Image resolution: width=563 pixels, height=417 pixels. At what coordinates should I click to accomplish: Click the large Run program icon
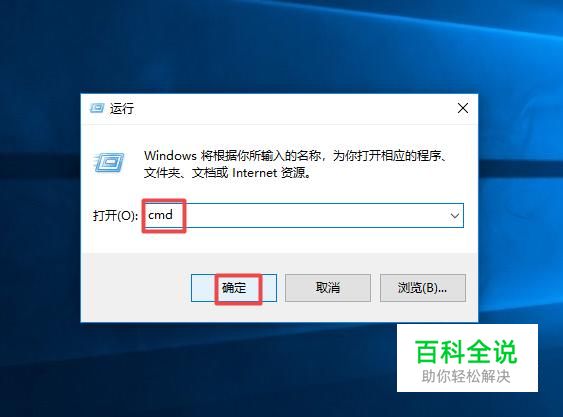click(x=110, y=162)
